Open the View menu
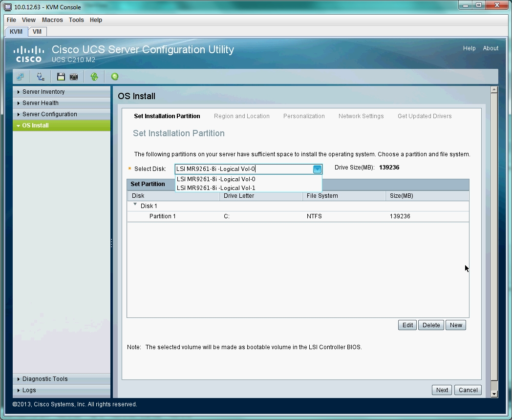 coord(29,20)
